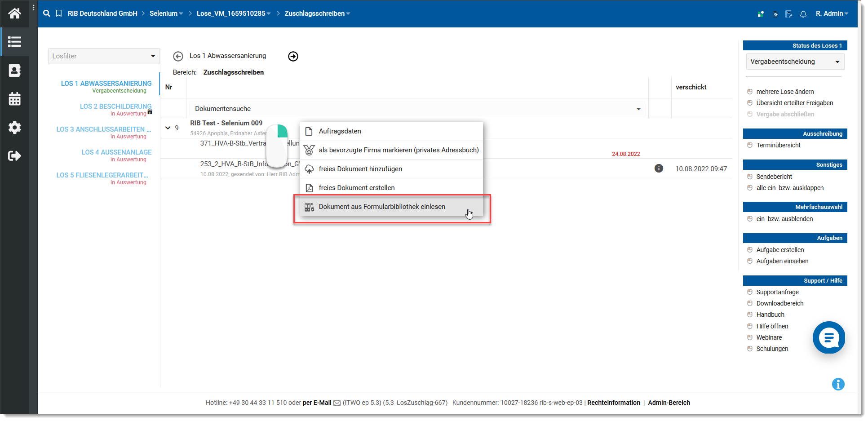Select LOS 1 ABWASSERSANIERUNG in list

click(x=106, y=84)
